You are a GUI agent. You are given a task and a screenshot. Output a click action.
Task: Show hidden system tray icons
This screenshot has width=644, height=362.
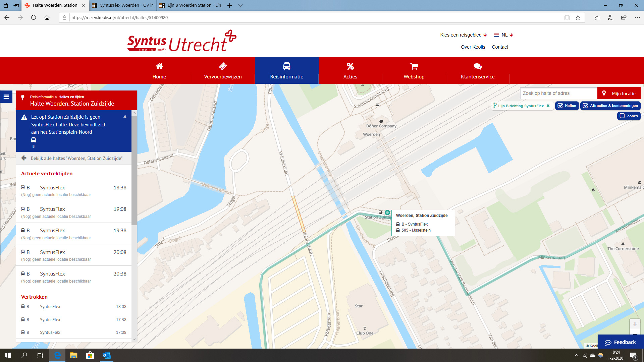(576, 355)
